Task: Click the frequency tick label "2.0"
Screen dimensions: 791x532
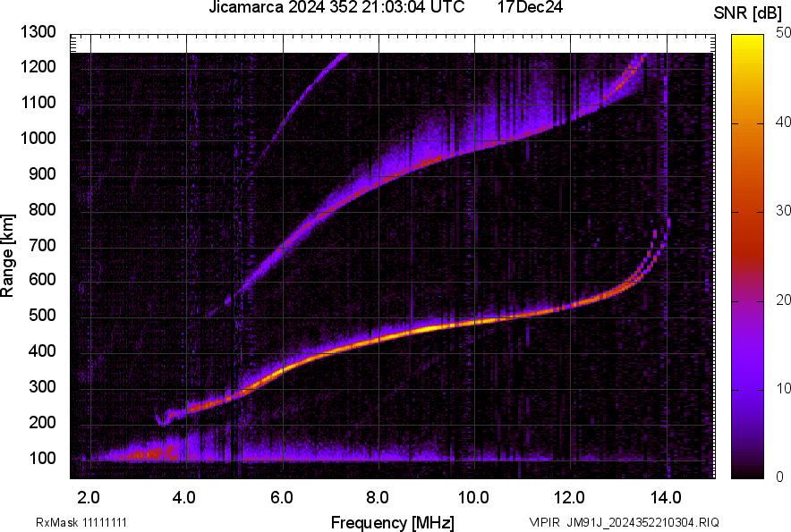Action: tap(89, 498)
